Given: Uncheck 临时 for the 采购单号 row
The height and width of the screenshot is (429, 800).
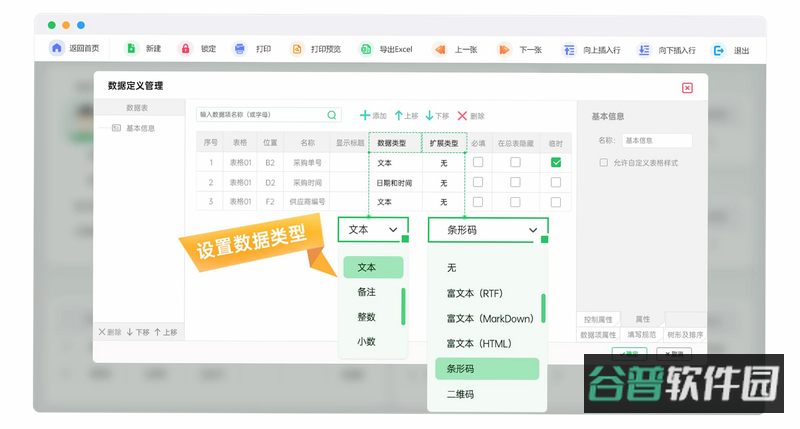Looking at the screenshot, I should click(556, 162).
